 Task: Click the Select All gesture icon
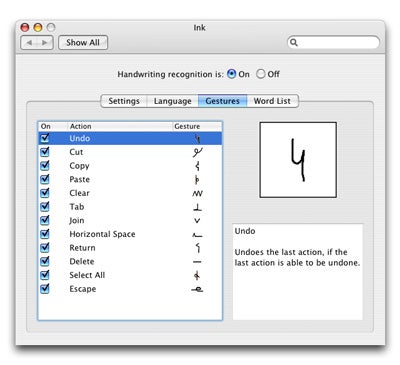coord(197,275)
